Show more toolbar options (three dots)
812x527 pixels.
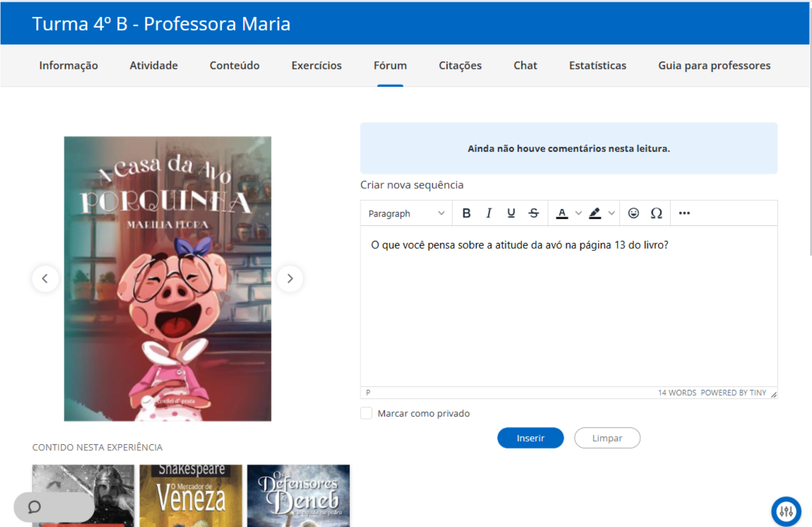(684, 213)
